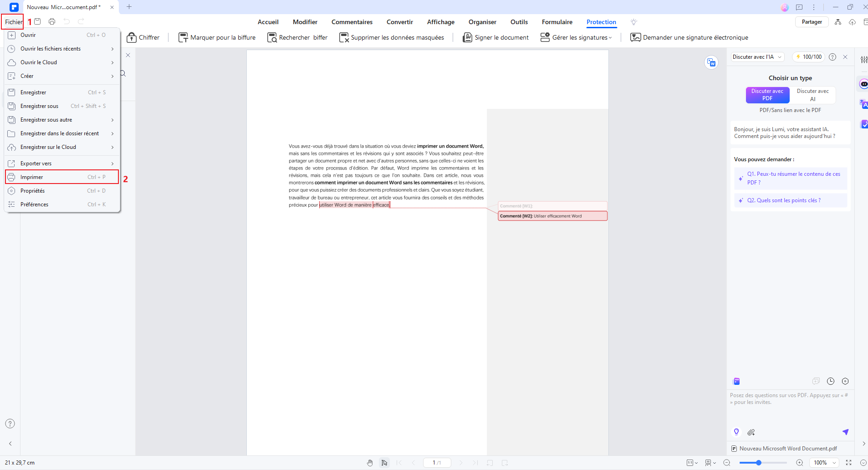Click the print icon in quick toolbar

click(x=52, y=21)
